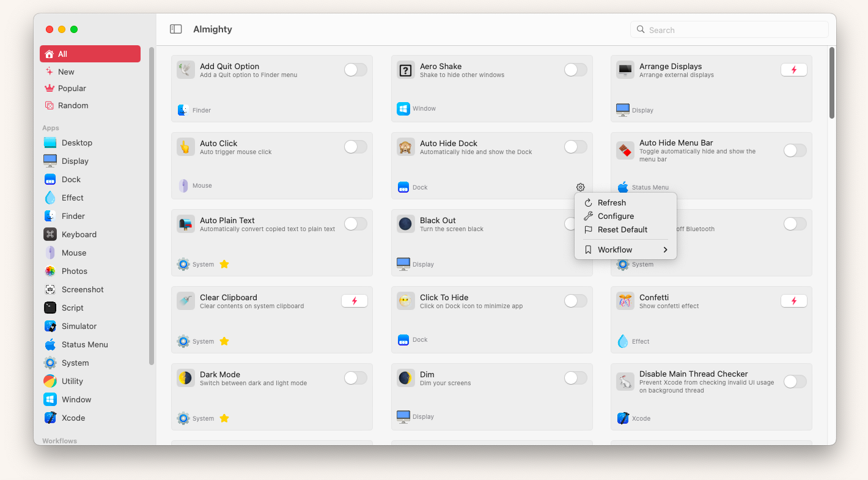This screenshot has height=480, width=868.
Task: Open the Popular section in sidebar
Action: coord(72,88)
